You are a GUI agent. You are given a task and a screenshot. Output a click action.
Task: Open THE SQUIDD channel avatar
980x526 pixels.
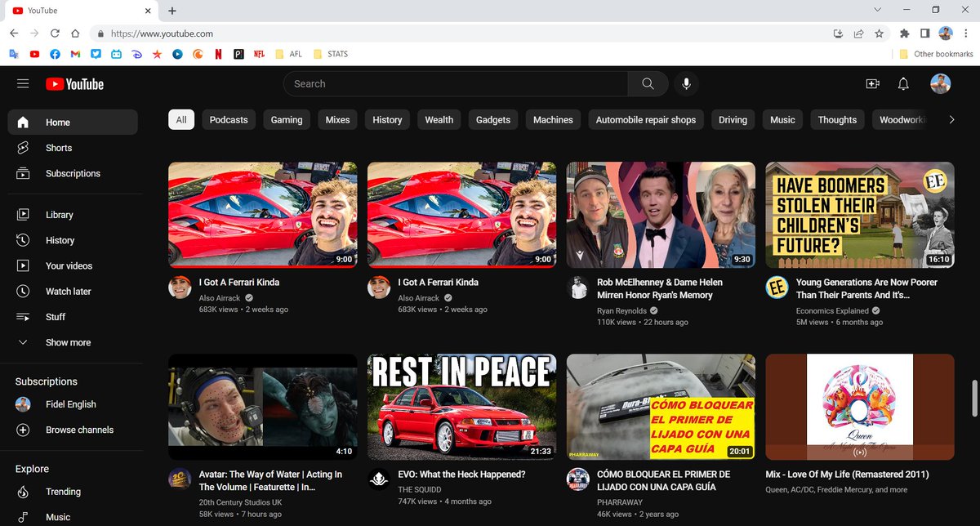[379, 479]
